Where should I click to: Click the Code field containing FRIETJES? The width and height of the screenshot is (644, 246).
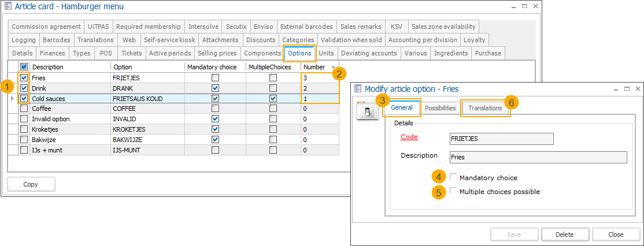click(502, 139)
